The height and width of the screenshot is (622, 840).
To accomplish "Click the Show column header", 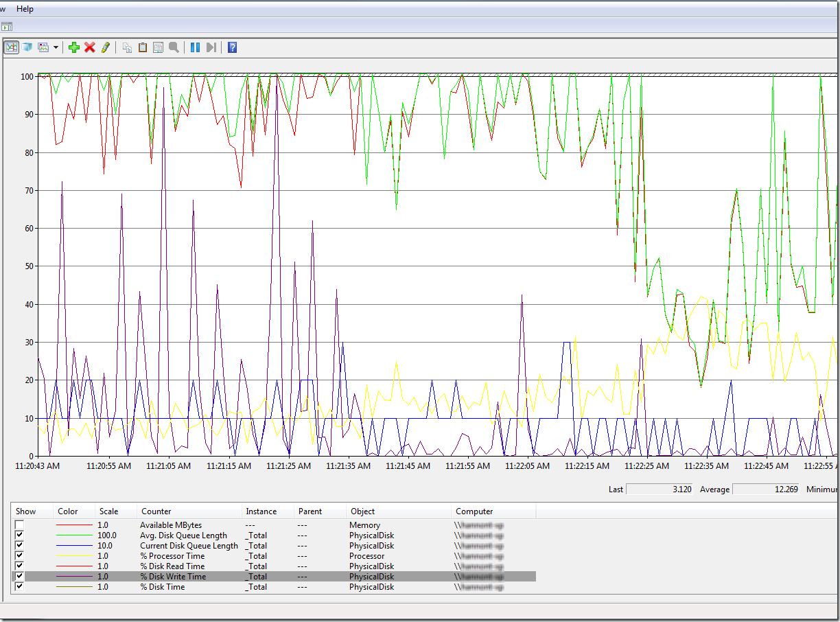I will (x=32, y=511).
